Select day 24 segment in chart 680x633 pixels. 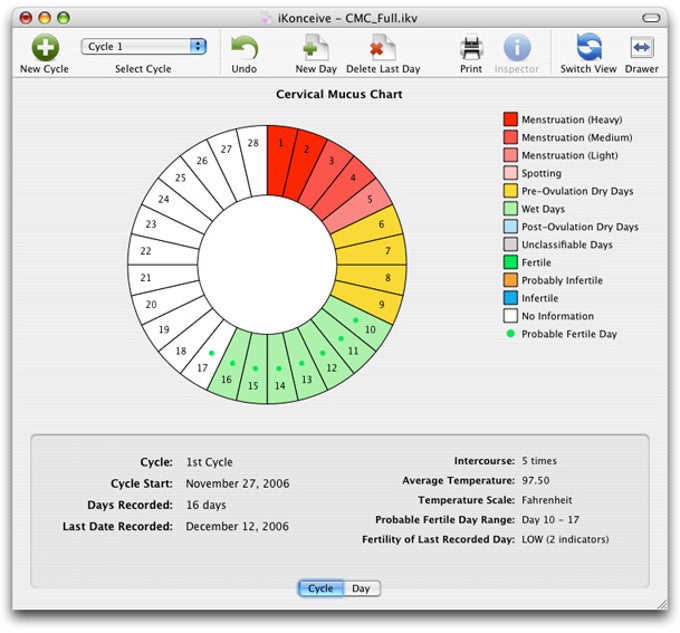tap(178, 209)
